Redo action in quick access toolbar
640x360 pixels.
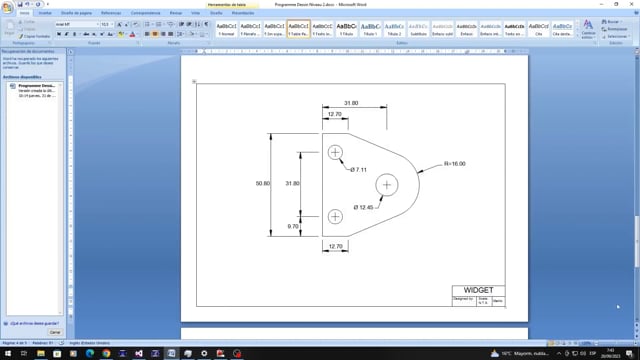[x=38, y=4]
